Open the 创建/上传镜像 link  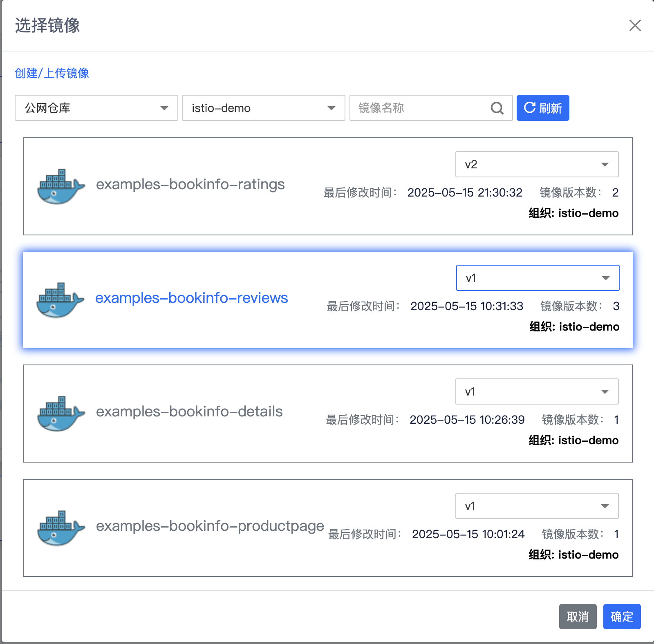click(x=52, y=73)
